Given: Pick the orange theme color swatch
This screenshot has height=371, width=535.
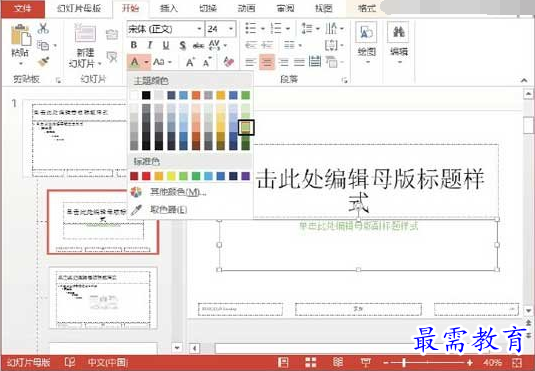Looking at the screenshot, I should (x=196, y=95).
